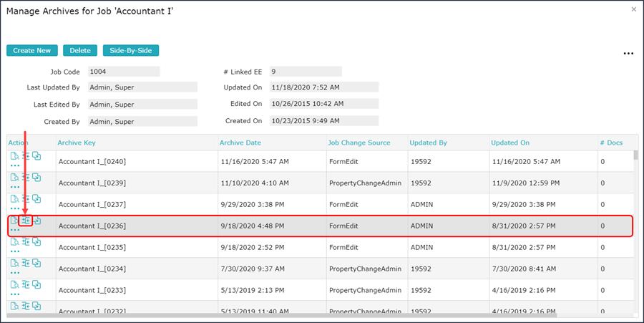The image size is (644, 323).
Task: Expand row ellipsis menu under Accountant I_[0240] actions
Action: coord(14,165)
